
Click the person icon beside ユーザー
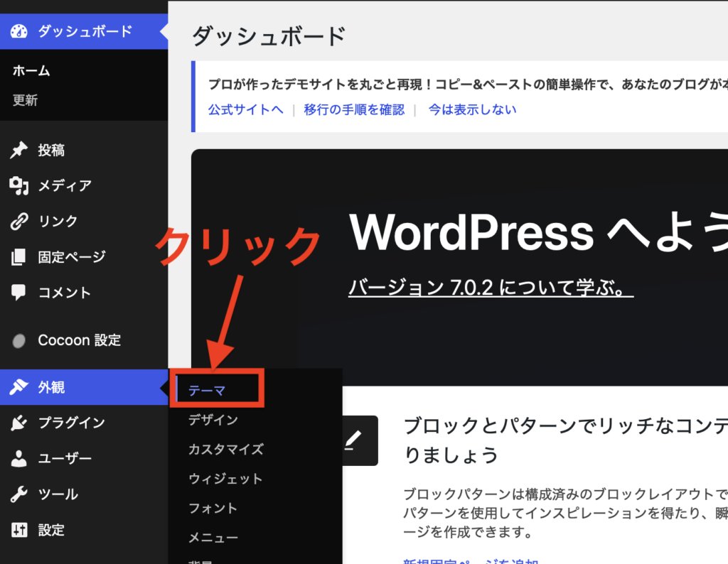click(18, 458)
